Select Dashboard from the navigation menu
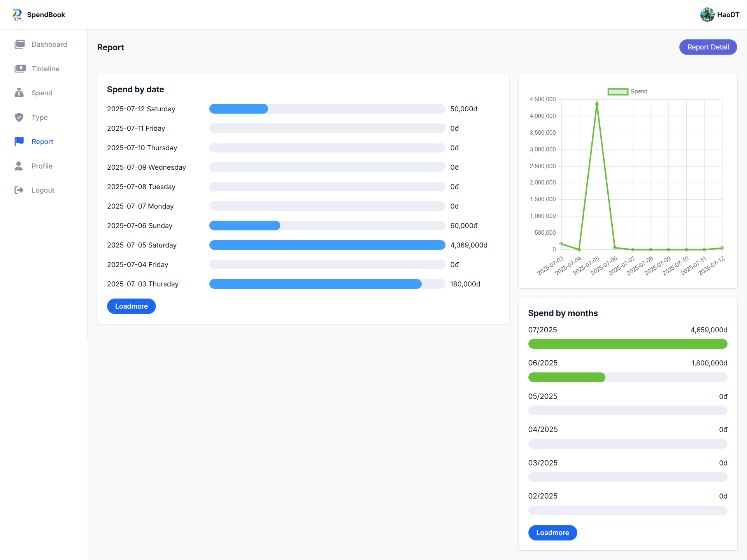The image size is (747, 560). click(x=49, y=44)
